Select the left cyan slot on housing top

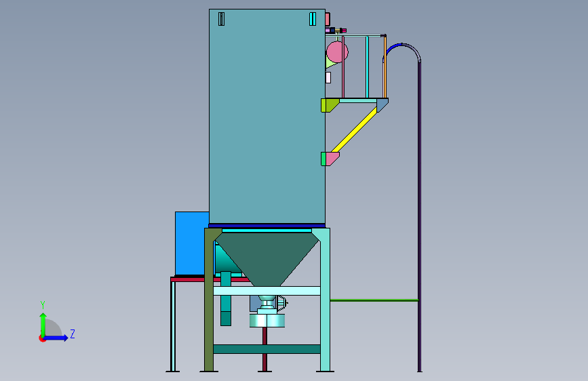(x=221, y=19)
